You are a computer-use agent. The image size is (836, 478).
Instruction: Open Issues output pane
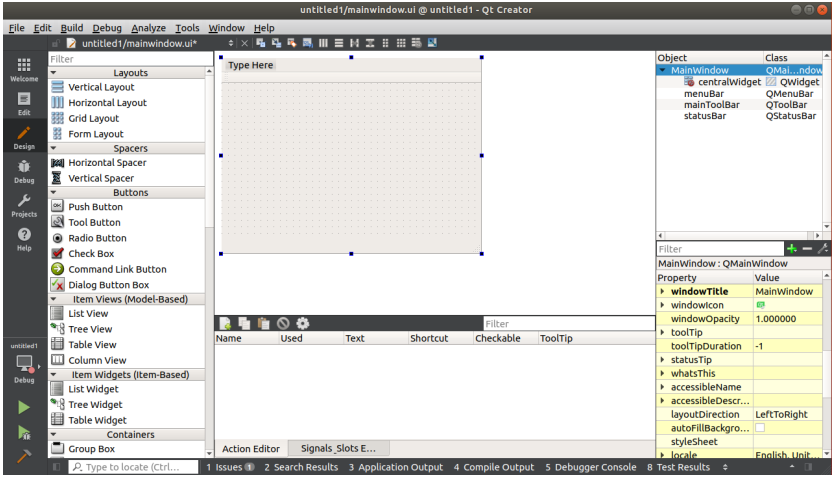click(230, 467)
